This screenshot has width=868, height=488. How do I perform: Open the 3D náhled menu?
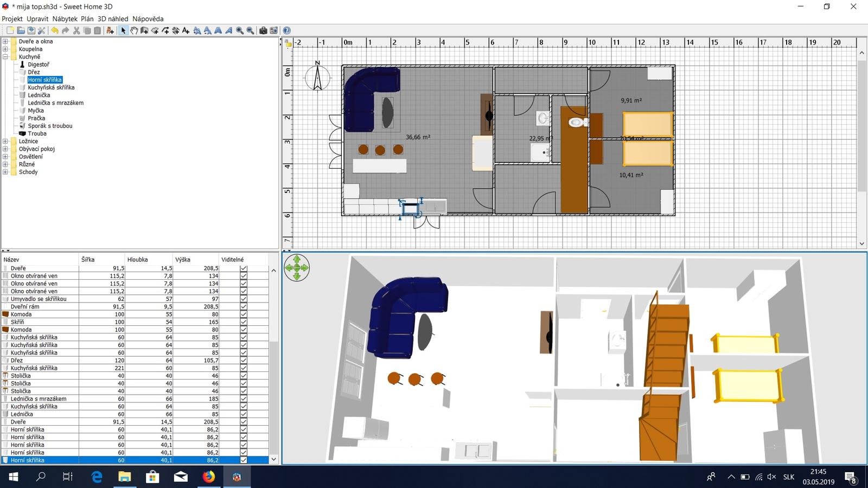coord(113,18)
